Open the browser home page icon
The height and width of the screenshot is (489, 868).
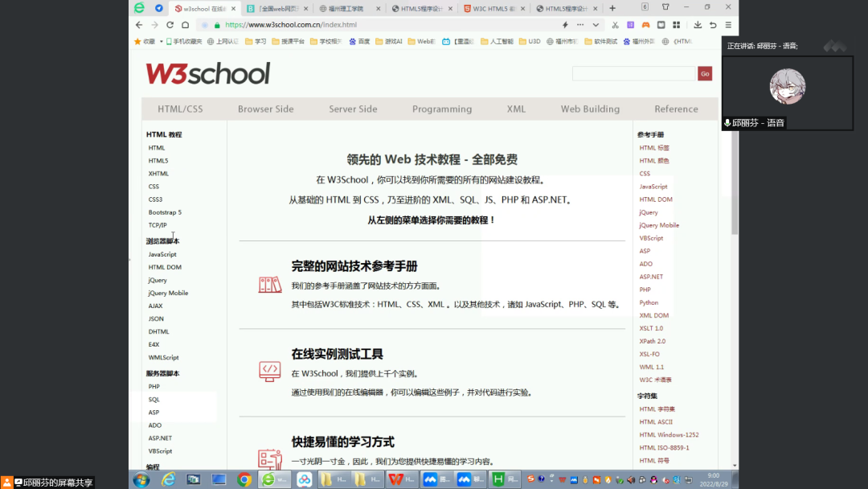coord(186,25)
